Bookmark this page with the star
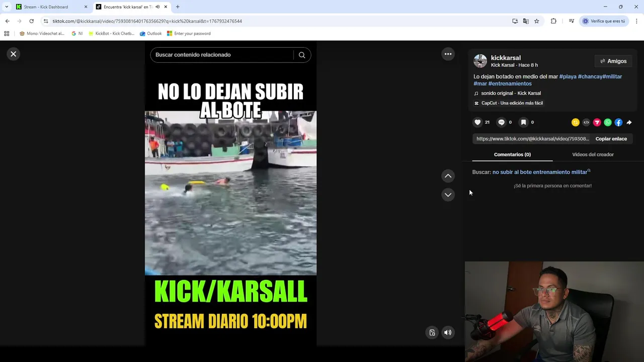Image resolution: width=644 pixels, height=362 pixels. tap(537, 21)
